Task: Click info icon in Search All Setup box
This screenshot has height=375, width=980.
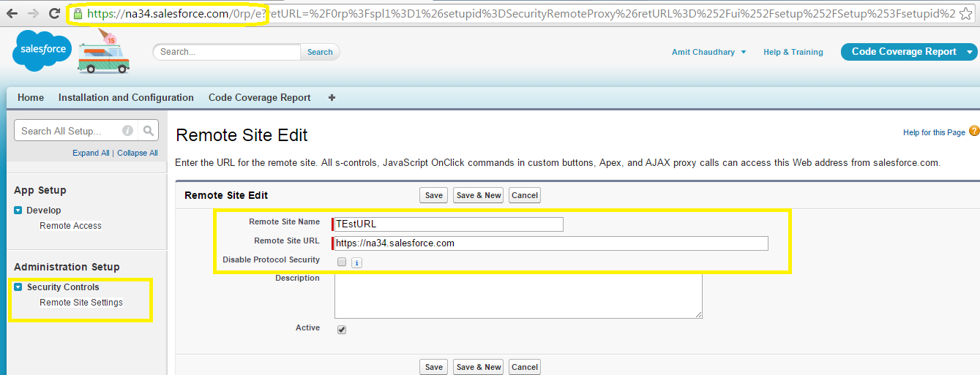Action: (127, 131)
